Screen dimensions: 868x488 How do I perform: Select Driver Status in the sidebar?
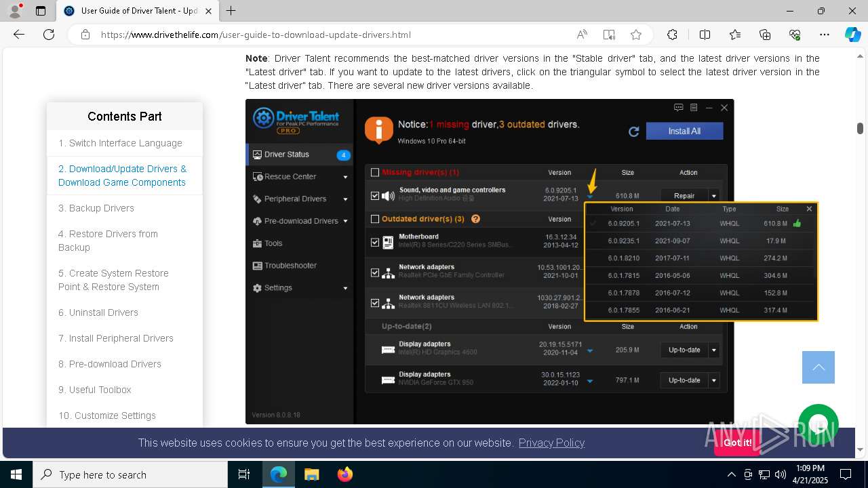tap(299, 155)
